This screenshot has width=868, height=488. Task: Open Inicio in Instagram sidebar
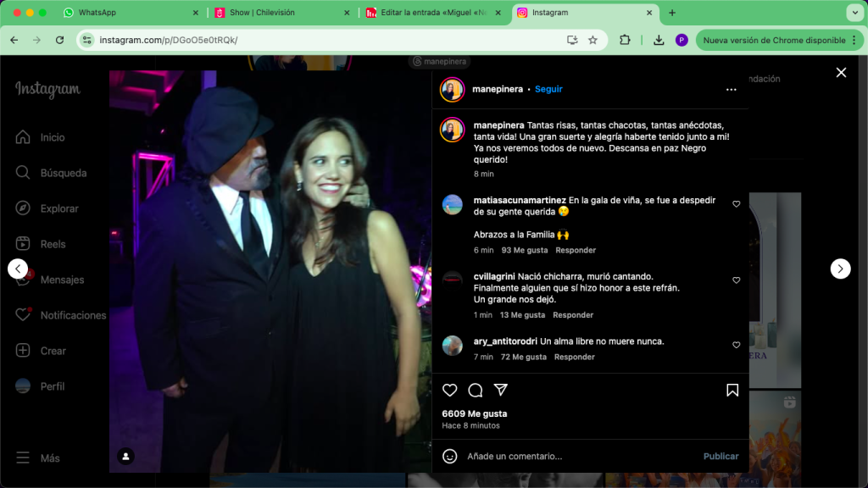[41, 137]
